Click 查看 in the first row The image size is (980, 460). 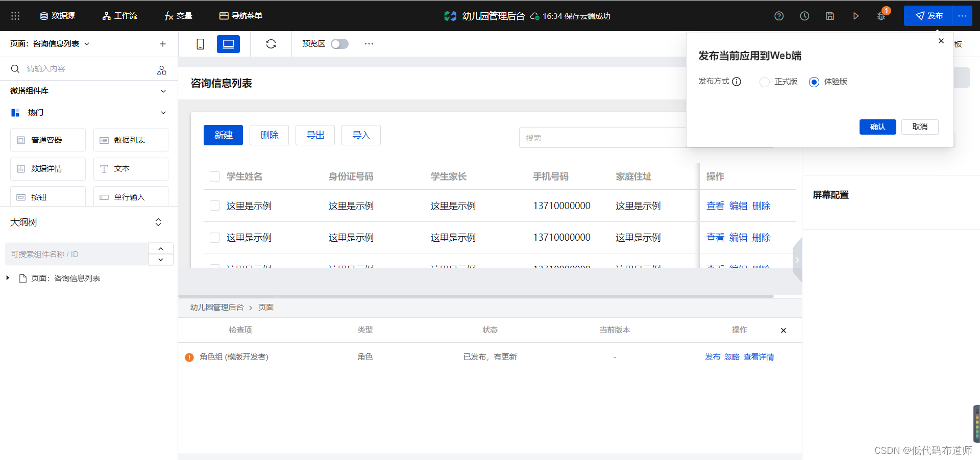[715, 206]
